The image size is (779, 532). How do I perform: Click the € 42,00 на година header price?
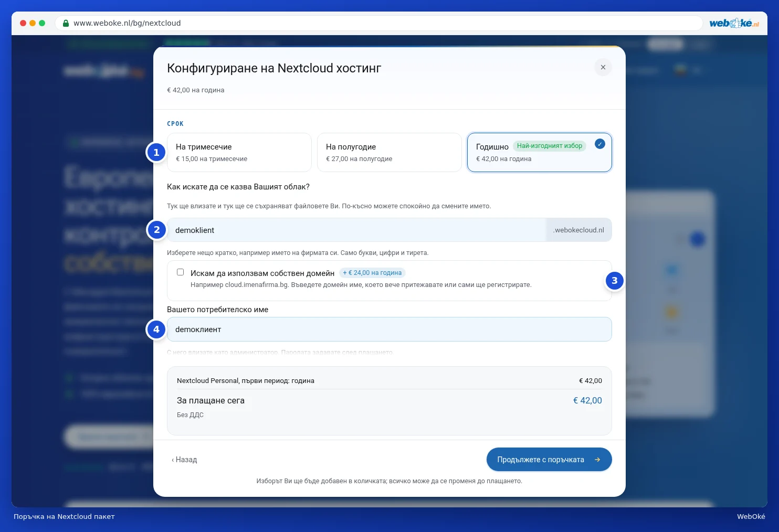point(196,90)
